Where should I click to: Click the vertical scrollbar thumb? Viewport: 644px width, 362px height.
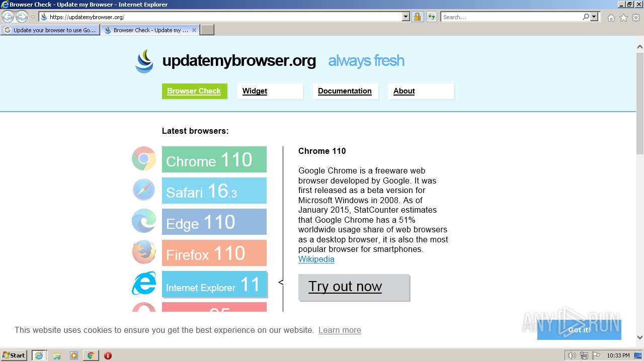click(640, 103)
